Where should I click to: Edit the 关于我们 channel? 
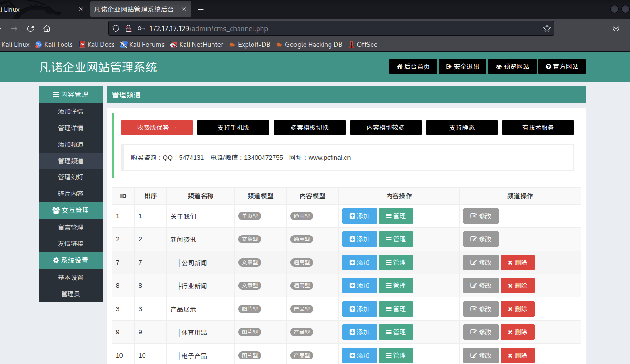coord(481,216)
